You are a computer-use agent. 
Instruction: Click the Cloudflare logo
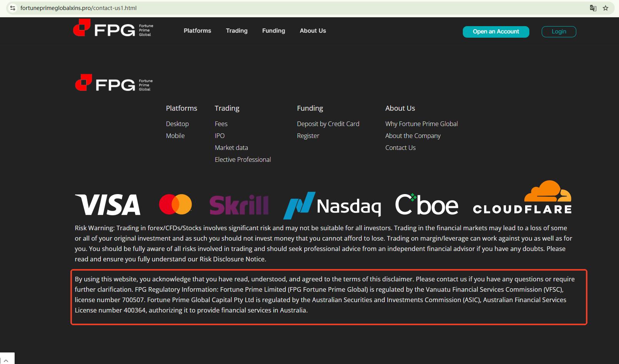point(522,197)
